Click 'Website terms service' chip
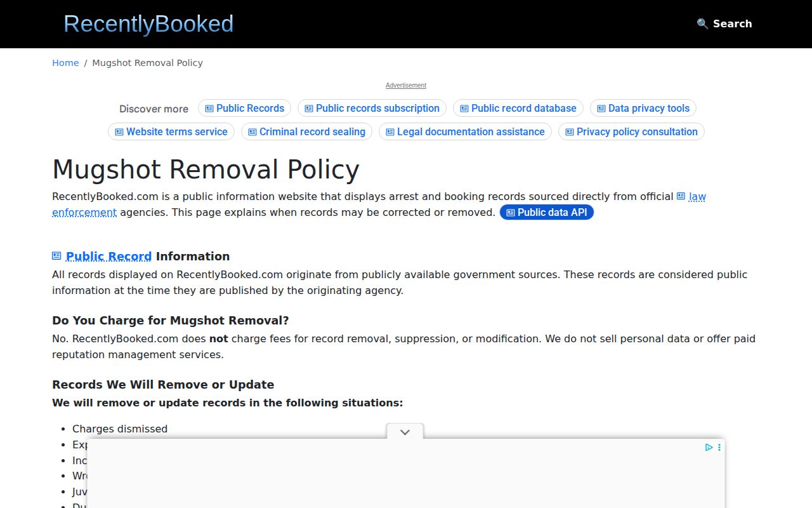Screen dimensions: 812x508 tap(171, 131)
